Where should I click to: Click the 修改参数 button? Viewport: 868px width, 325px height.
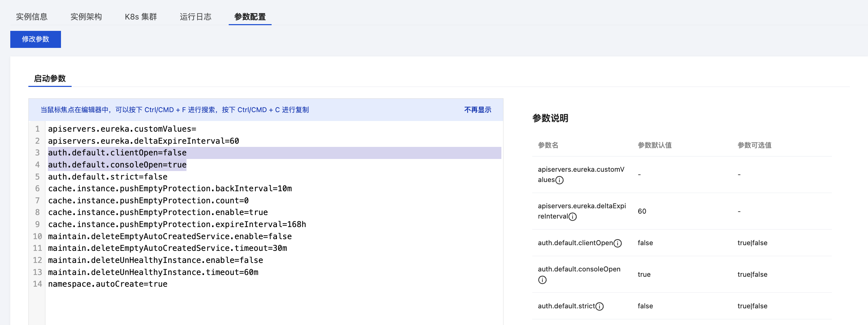point(35,39)
